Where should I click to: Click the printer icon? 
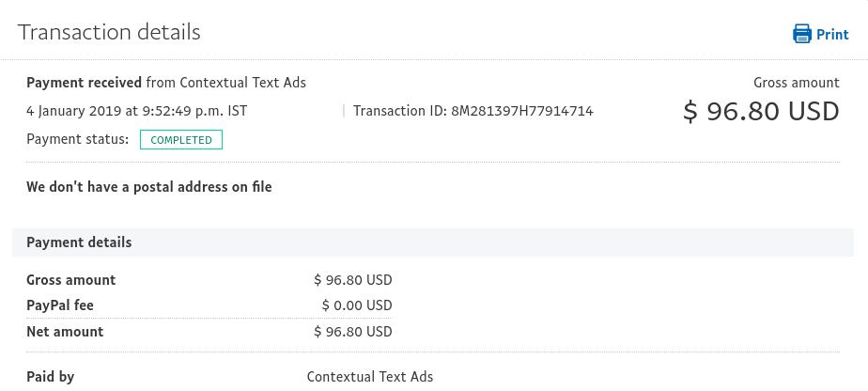[x=802, y=34]
